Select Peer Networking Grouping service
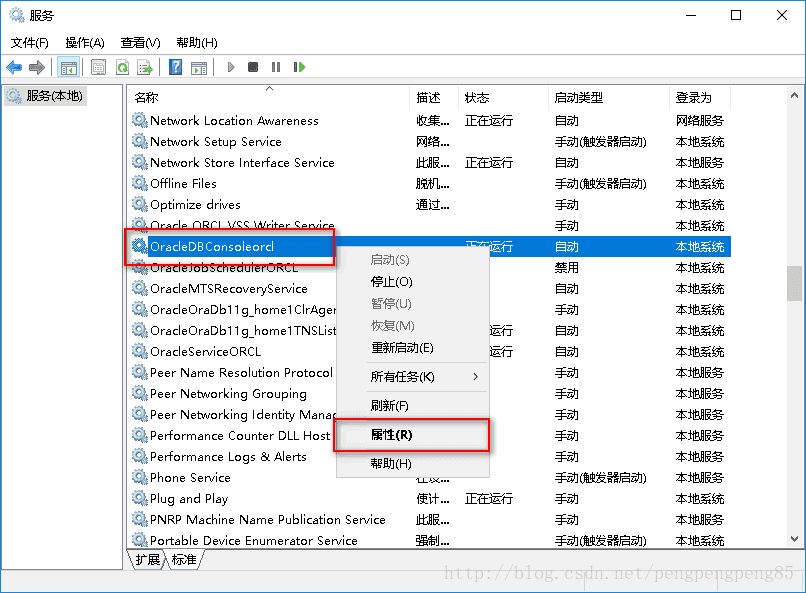Image resolution: width=806 pixels, height=593 pixels. coord(228,394)
